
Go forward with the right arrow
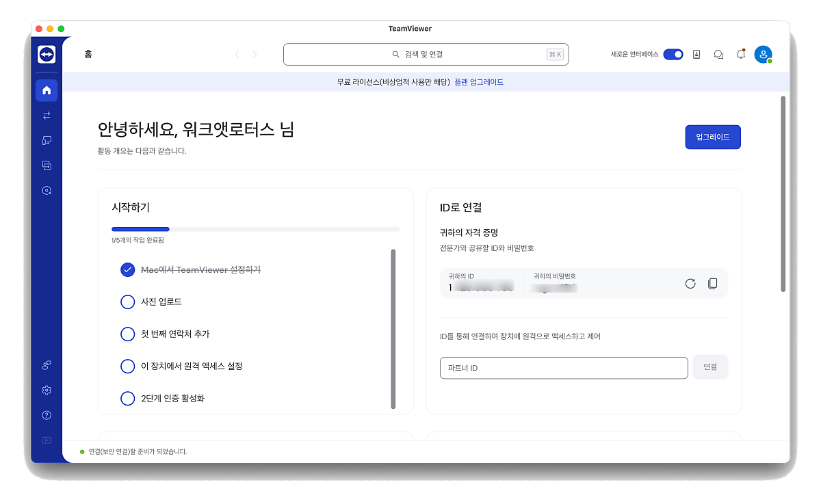pyautogui.click(x=255, y=55)
